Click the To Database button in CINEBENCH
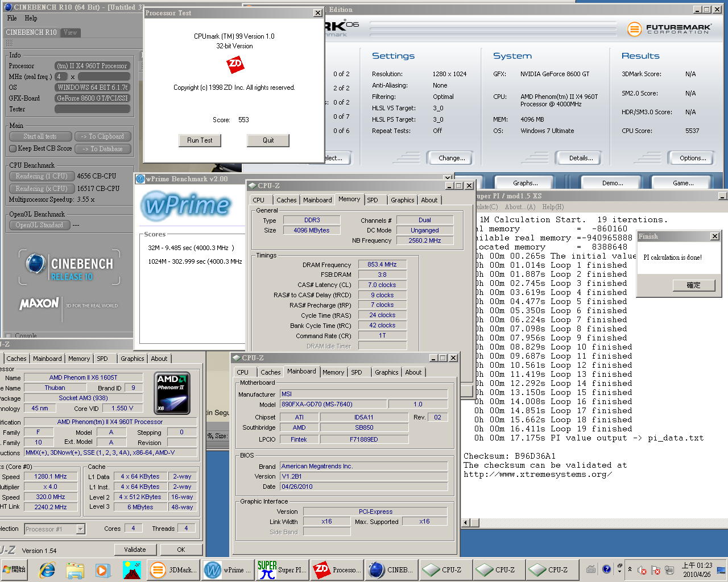This screenshot has height=582, width=728. tap(102, 149)
